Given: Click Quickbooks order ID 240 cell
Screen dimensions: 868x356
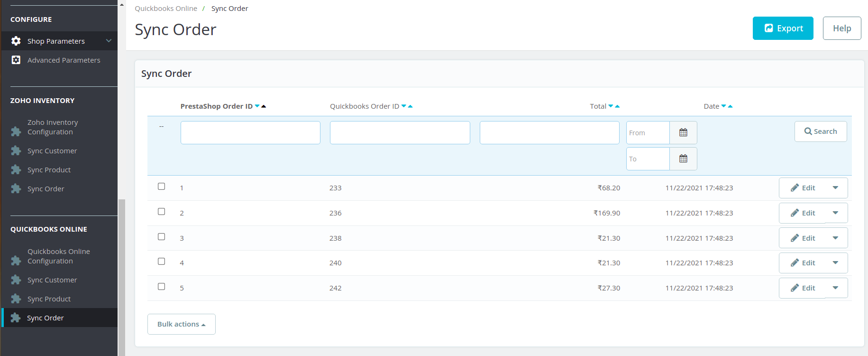Looking at the screenshot, I should (x=336, y=263).
